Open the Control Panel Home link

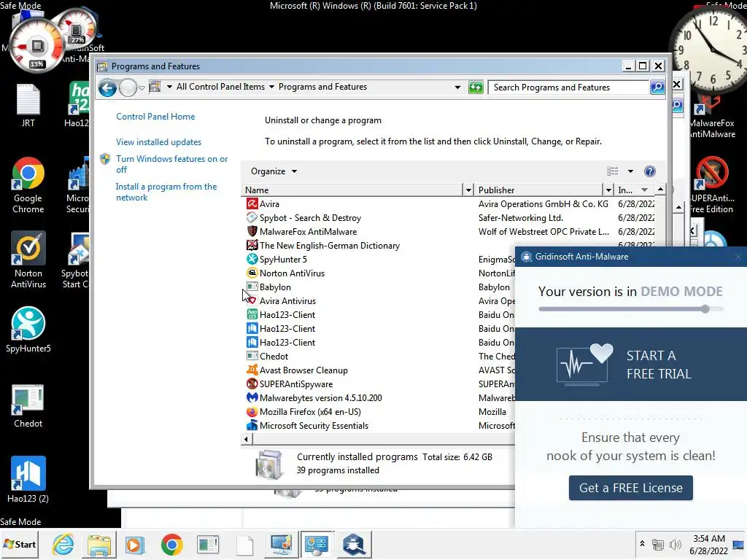[x=155, y=117]
